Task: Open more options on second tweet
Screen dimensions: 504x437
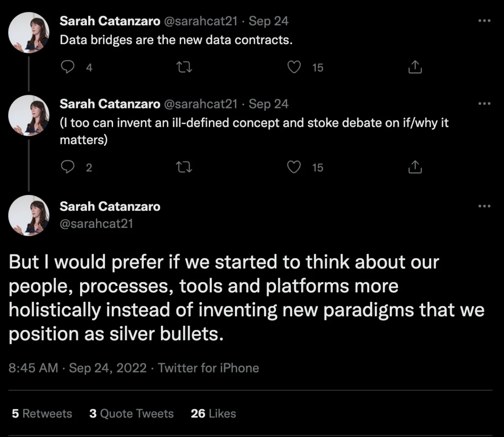Action: [484, 104]
